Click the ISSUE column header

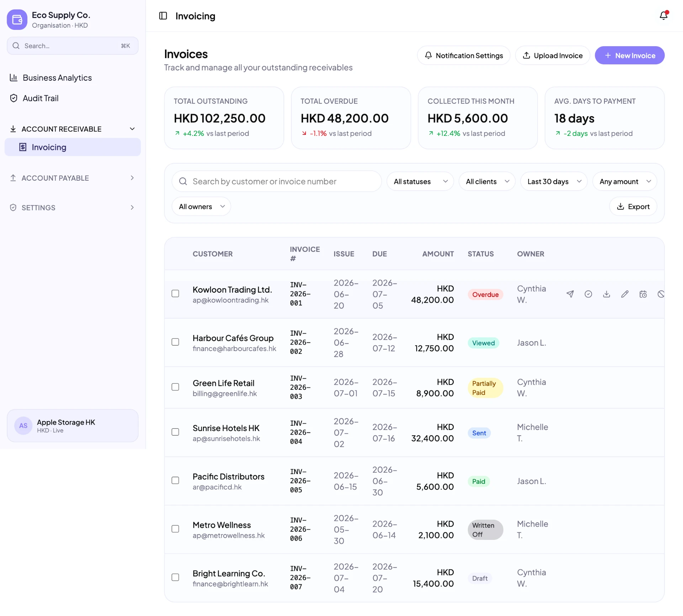(344, 254)
